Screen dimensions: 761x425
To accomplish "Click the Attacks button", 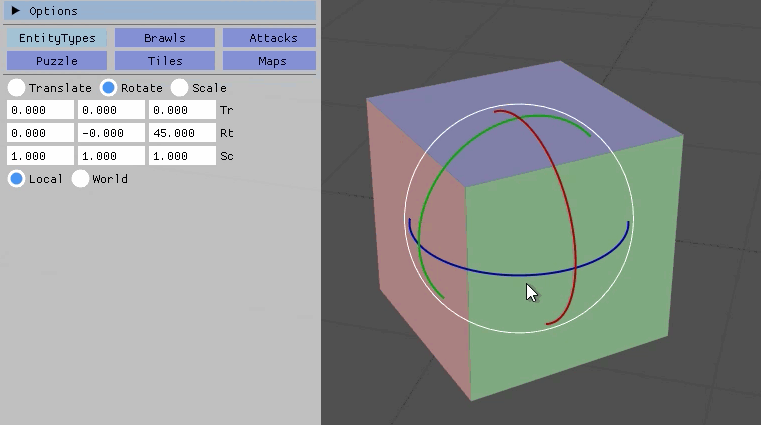I will pos(269,38).
